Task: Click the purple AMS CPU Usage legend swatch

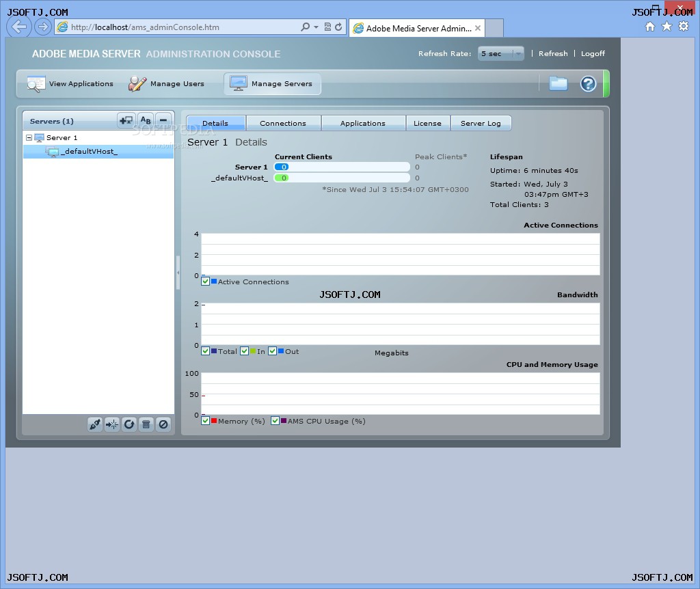Action: (x=284, y=421)
